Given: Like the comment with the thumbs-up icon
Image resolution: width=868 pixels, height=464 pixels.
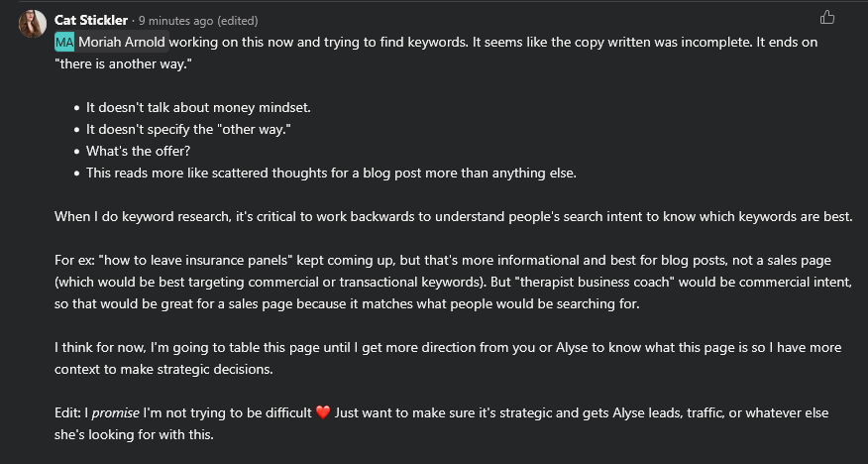Looking at the screenshot, I should click(x=827, y=18).
